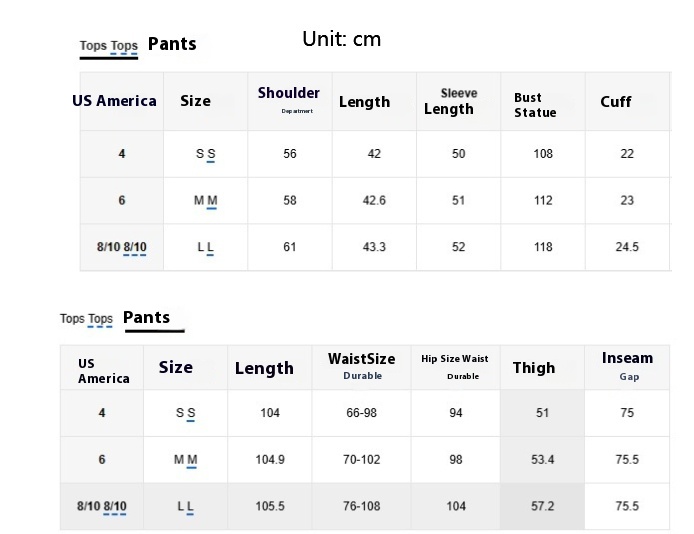
Task: Click the Thigh column header
Action: tap(534, 368)
